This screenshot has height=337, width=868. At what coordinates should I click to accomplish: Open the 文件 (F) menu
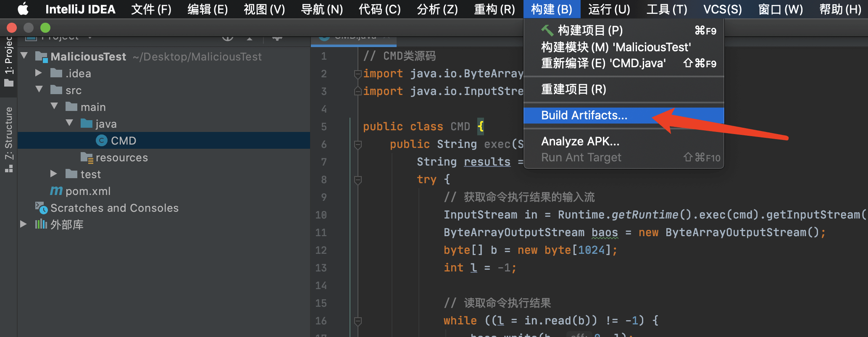click(x=151, y=9)
